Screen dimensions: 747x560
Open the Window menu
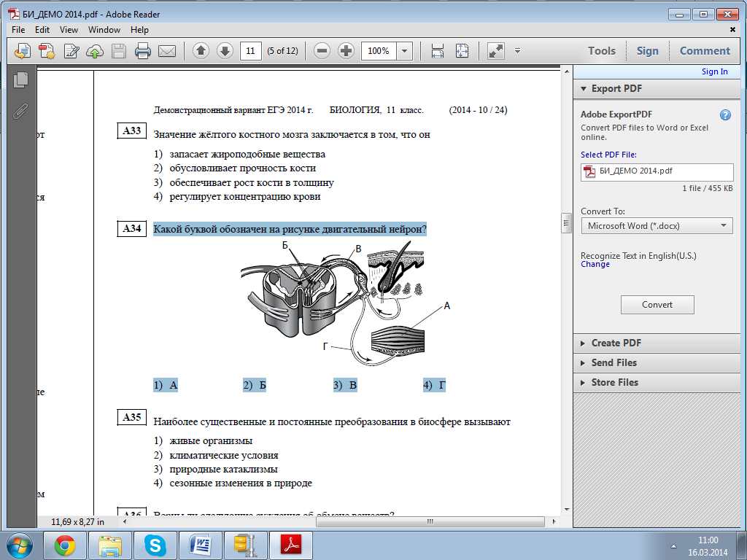[x=104, y=29]
